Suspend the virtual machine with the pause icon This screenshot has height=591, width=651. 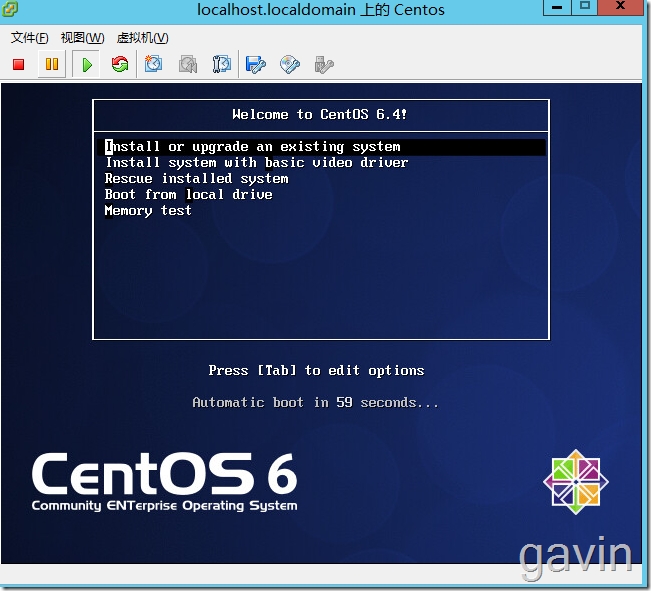pyautogui.click(x=52, y=64)
